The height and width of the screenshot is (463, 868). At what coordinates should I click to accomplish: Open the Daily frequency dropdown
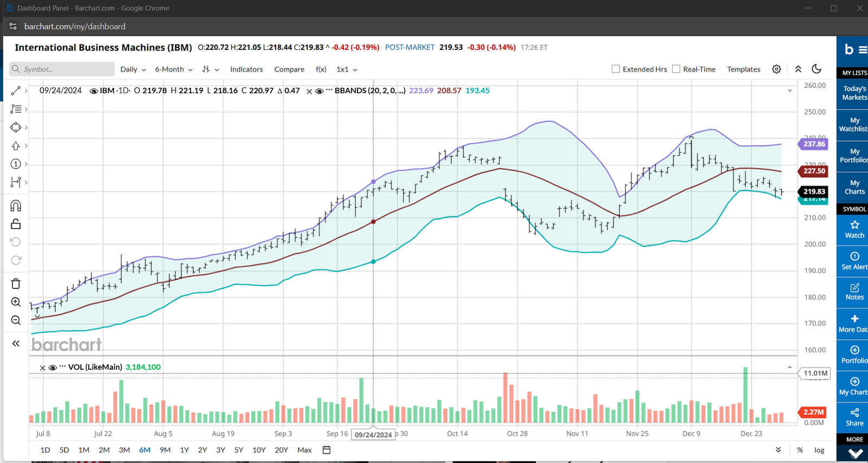click(x=133, y=69)
